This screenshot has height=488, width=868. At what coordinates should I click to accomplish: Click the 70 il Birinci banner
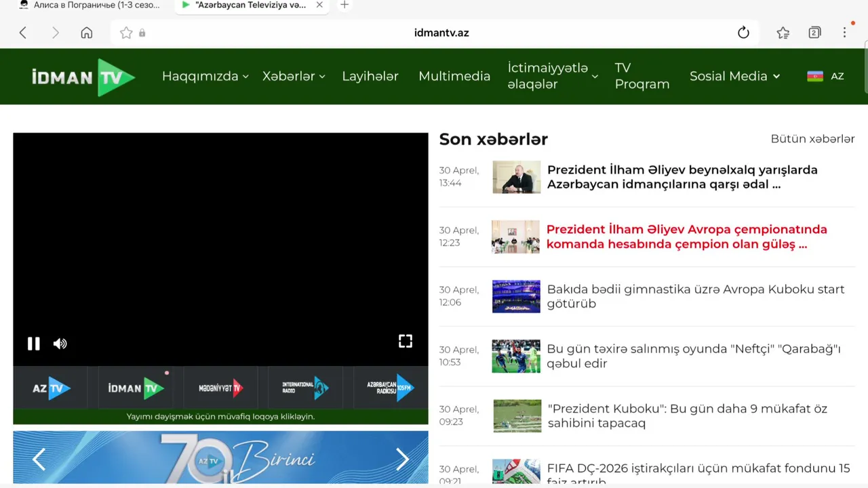pyautogui.click(x=220, y=457)
